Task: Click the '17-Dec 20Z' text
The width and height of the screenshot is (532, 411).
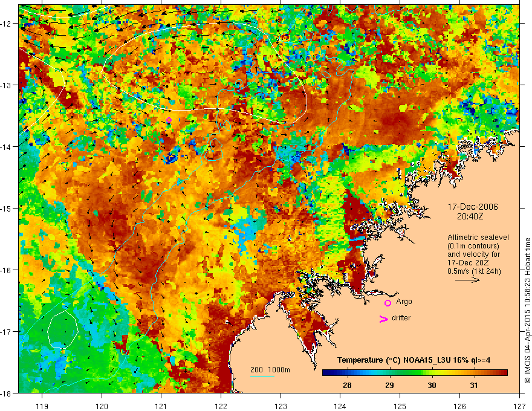Action: (x=467, y=263)
